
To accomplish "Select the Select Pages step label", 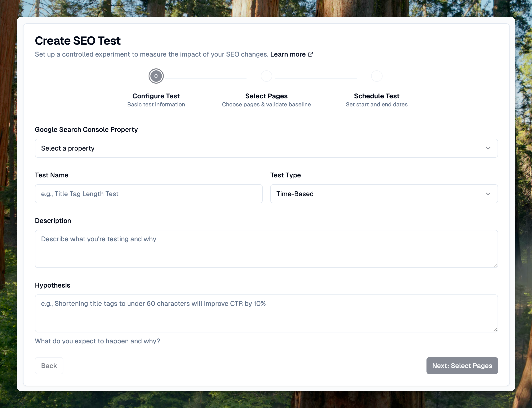I will click(266, 96).
